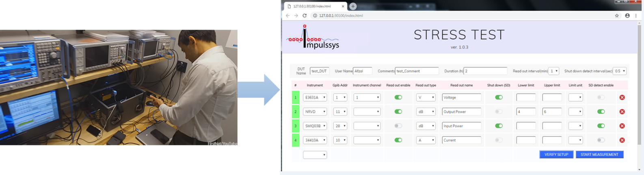
Task: Click the DUT Name input field
Action: click(x=319, y=71)
